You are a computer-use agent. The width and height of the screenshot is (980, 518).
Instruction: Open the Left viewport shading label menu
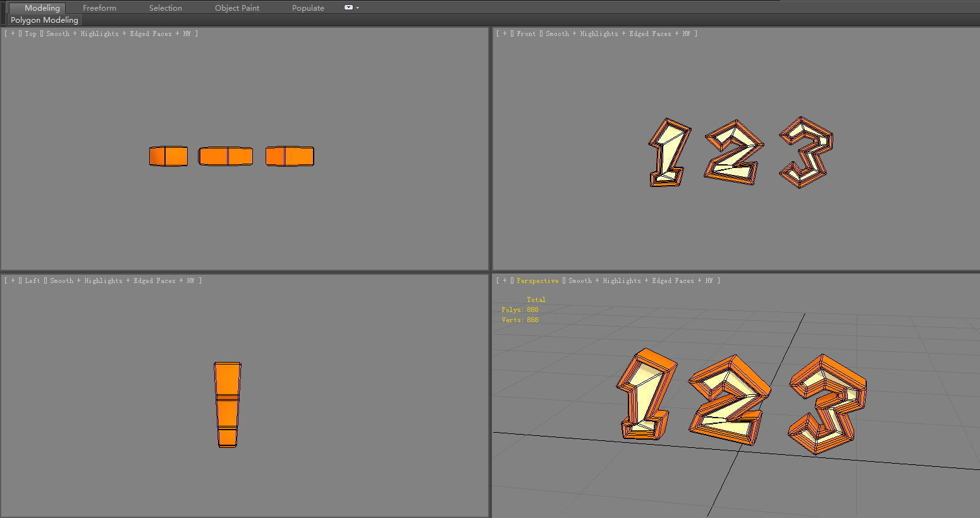pos(122,281)
